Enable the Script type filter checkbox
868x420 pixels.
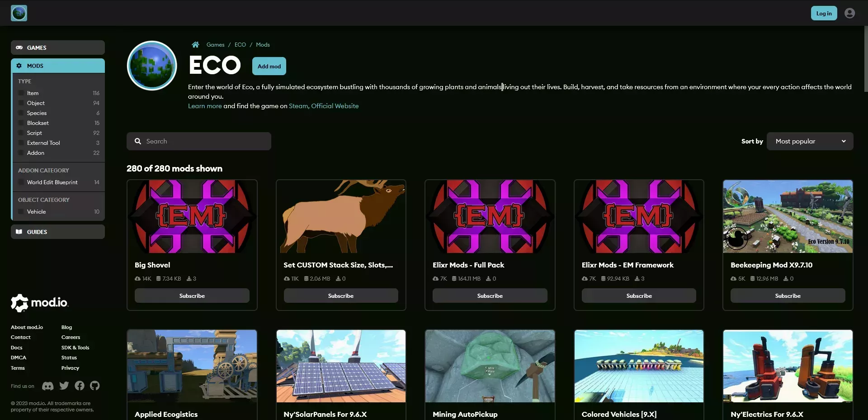20,133
